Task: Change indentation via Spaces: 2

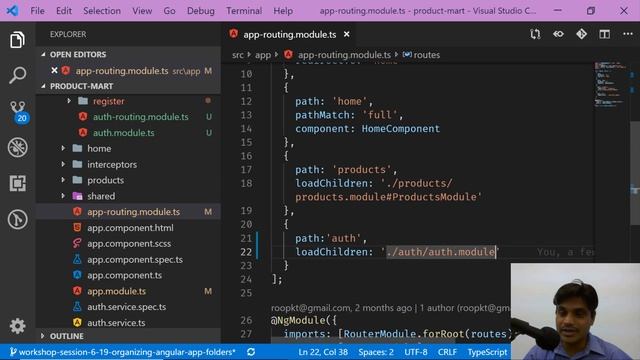Action: (376, 352)
